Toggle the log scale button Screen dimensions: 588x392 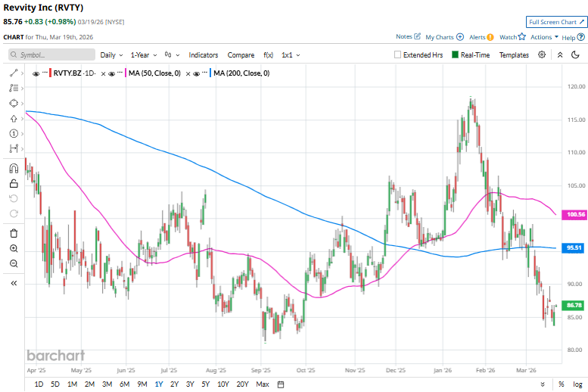(577, 384)
